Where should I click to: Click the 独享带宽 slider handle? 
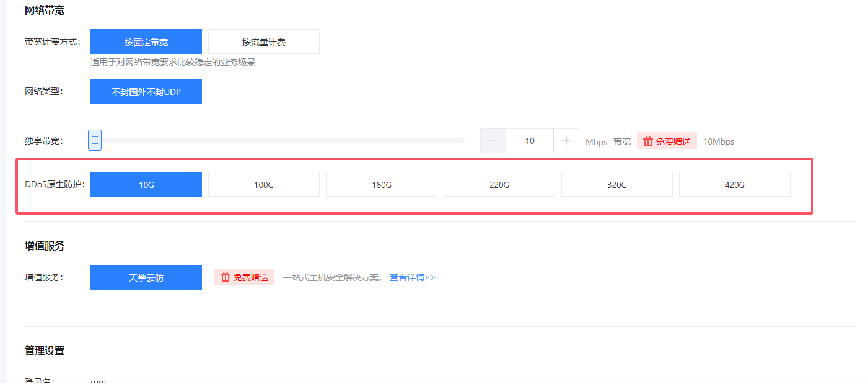click(95, 141)
